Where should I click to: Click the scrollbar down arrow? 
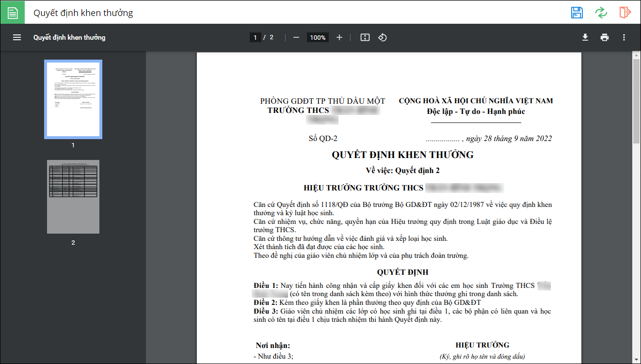636,360
